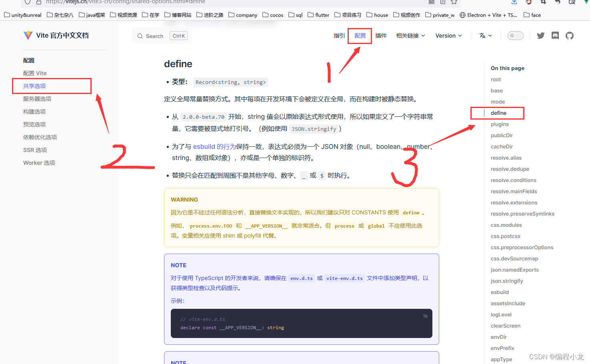Open the 博客网站 bookmark folder
Image resolution: width=590 pixels, height=364 pixels.
[x=178, y=15]
